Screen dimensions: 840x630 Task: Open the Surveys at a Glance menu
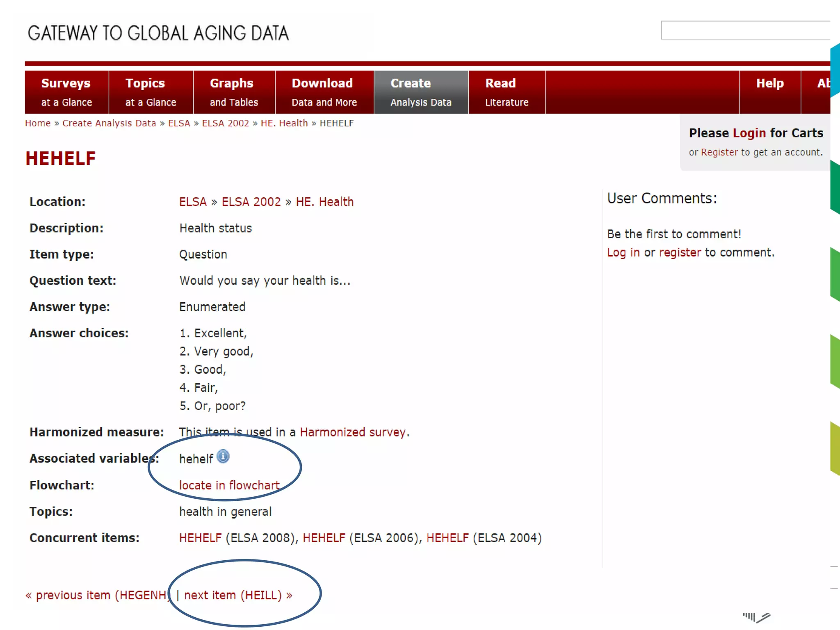click(x=66, y=92)
